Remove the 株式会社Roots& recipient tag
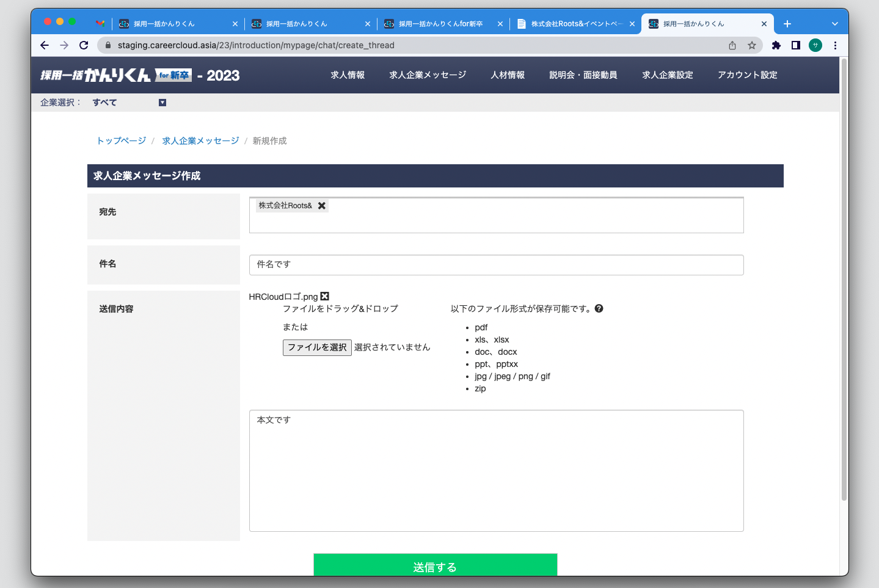The width and height of the screenshot is (879, 588). pyautogui.click(x=322, y=206)
